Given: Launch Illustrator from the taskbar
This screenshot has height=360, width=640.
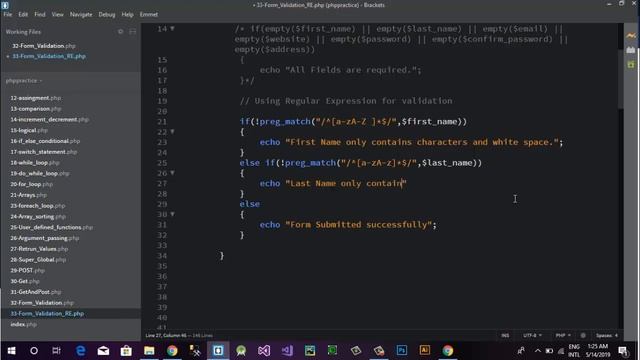Looking at the screenshot, I should (x=424, y=351).
